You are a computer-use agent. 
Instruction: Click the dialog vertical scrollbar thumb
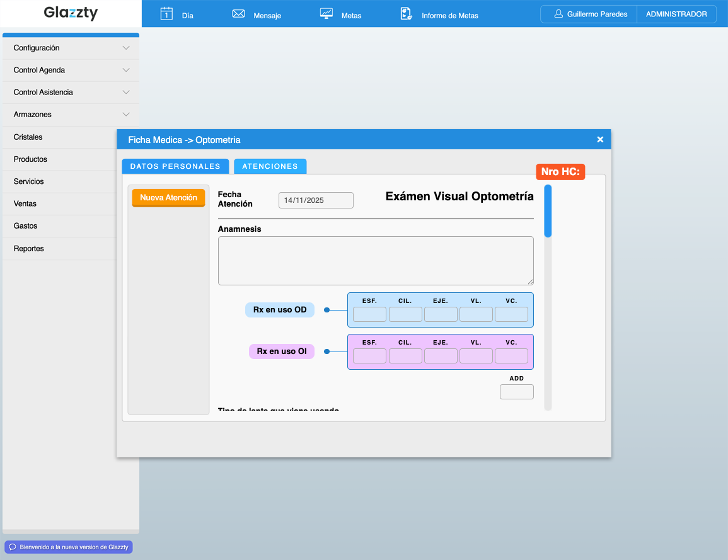[x=548, y=210]
